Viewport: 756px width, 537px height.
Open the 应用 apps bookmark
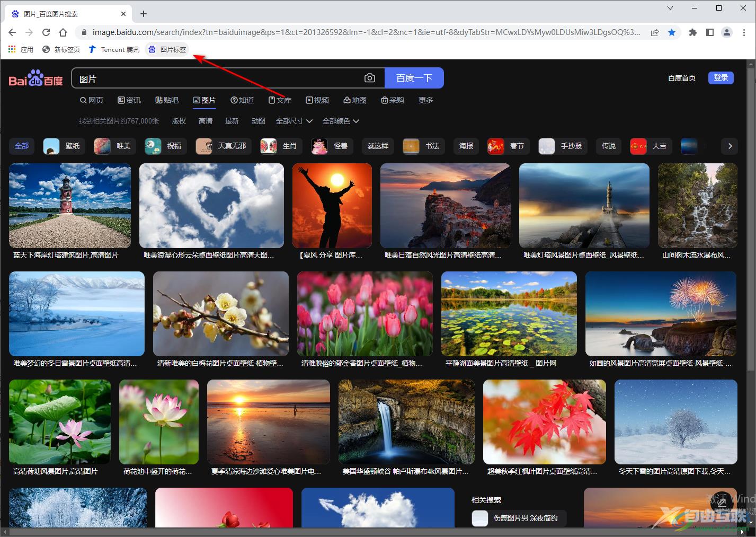(x=21, y=49)
